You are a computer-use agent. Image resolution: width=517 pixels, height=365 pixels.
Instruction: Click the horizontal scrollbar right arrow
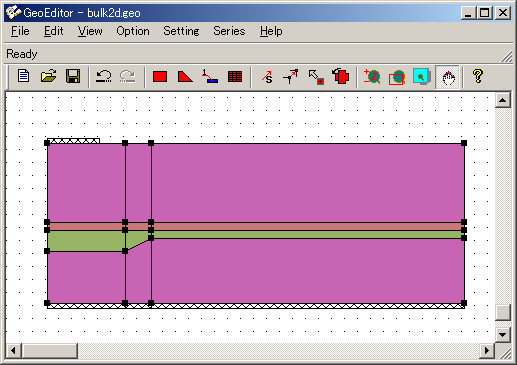(487, 350)
